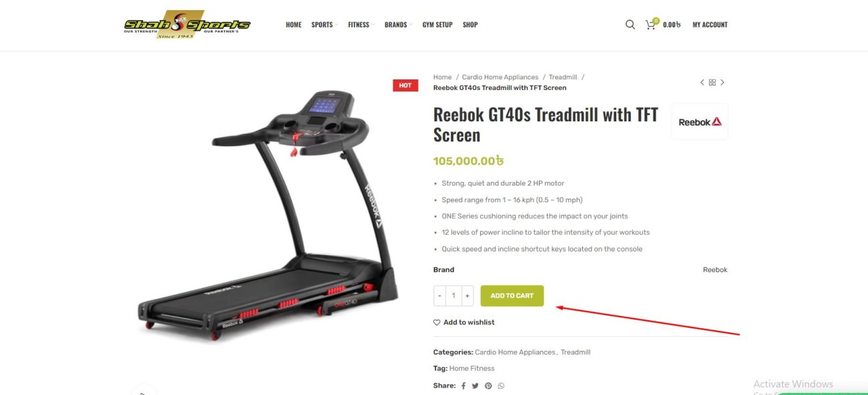Share product on Pinterest icon
Viewport: 868px width, 395px height.
pyautogui.click(x=488, y=386)
